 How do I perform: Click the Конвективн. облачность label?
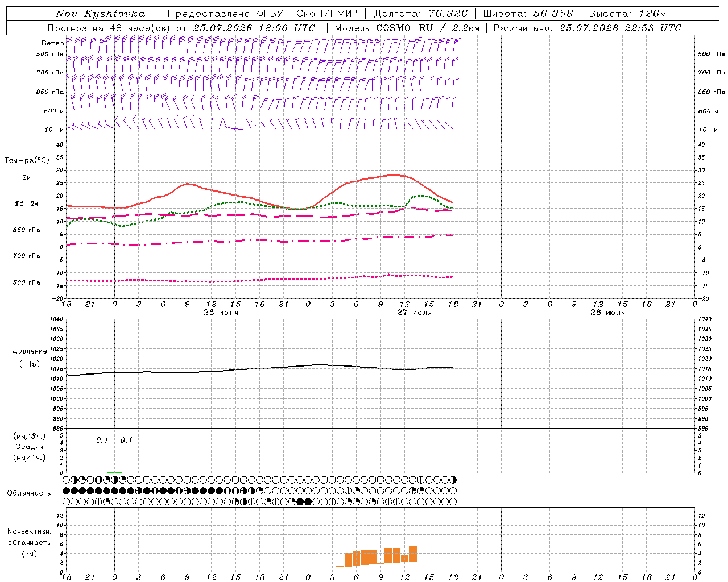(29, 542)
